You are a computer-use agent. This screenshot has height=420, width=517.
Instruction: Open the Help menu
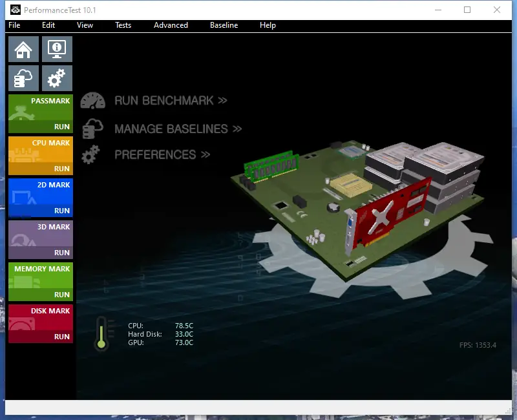(x=268, y=25)
